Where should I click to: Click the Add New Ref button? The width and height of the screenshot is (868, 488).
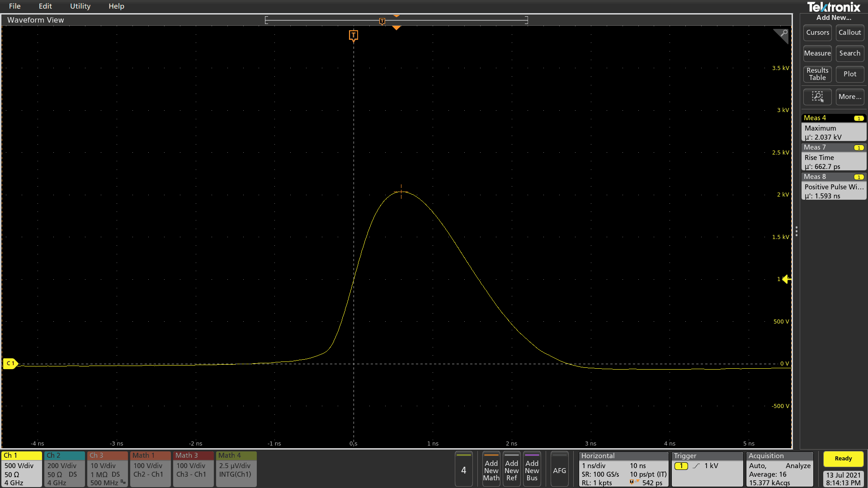coord(511,470)
